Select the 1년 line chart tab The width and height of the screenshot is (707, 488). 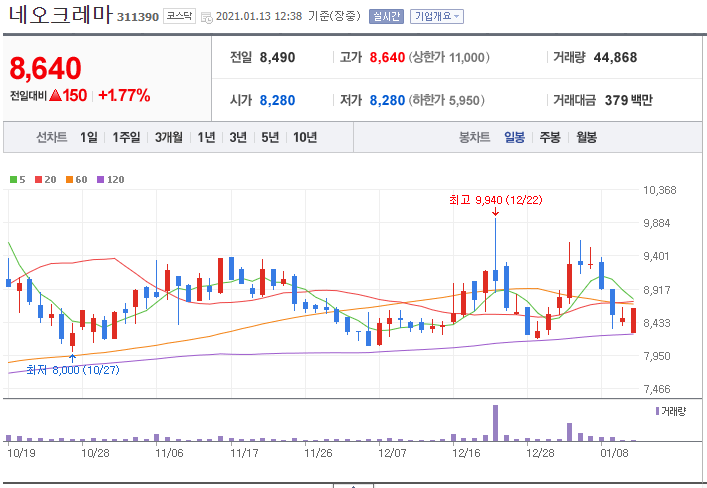tap(206, 137)
